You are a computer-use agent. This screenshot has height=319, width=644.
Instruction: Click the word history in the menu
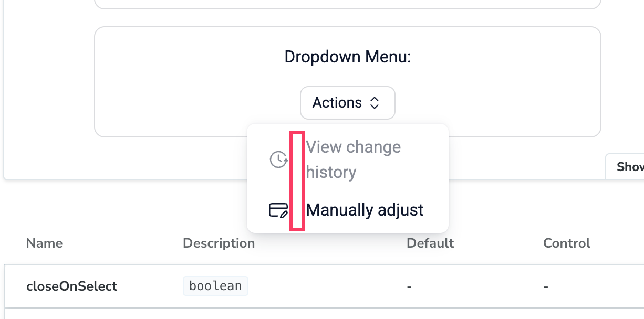331,173
